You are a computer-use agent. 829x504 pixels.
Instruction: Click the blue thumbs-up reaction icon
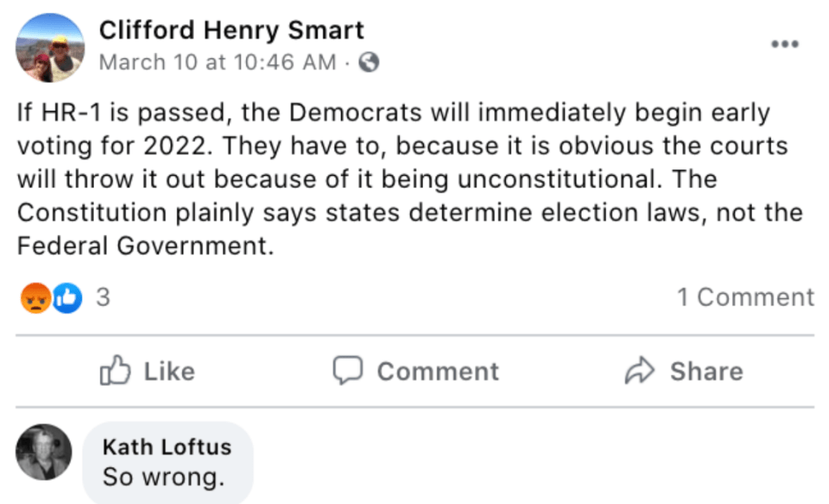click(x=67, y=298)
